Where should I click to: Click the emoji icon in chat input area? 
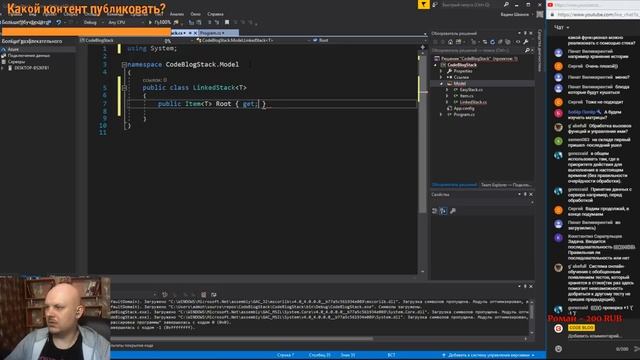point(558,349)
